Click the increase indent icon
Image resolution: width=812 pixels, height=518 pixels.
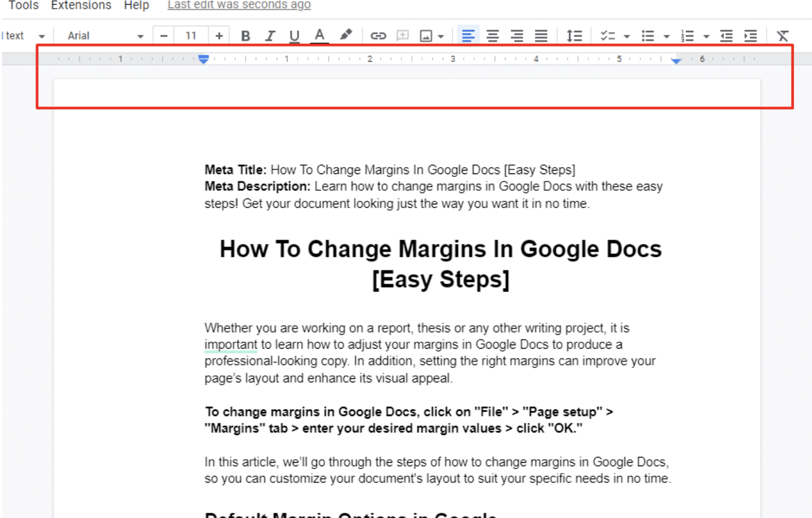pos(750,36)
